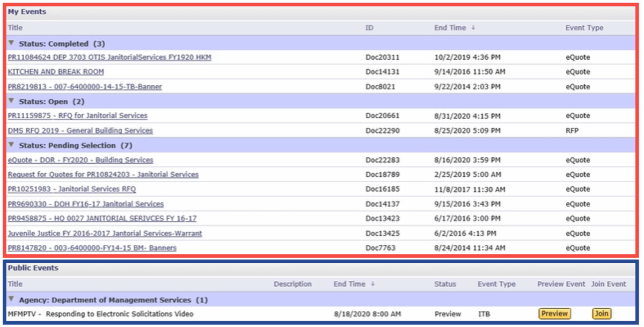Sort Public Events by End Time arrow
The height and width of the screenshot is (327, 644).
pyautogui.click(x=372, y=284)
